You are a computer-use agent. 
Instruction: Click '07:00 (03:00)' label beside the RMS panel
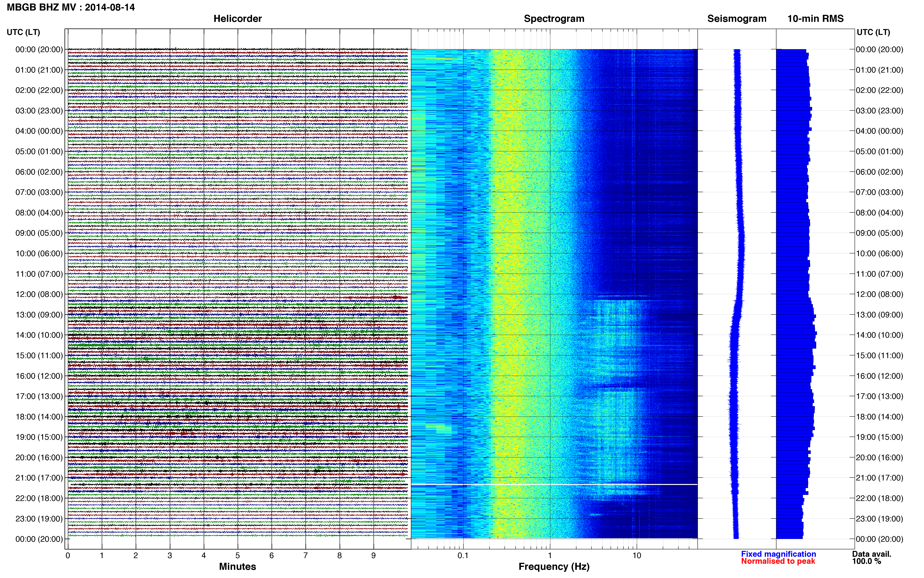tap(880, 192)
